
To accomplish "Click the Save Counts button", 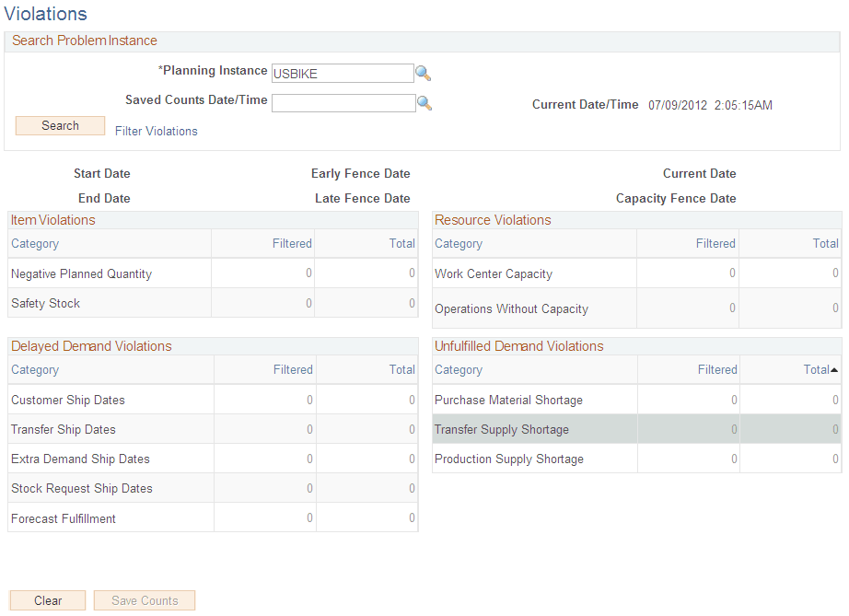I will (x=144, y=599).
